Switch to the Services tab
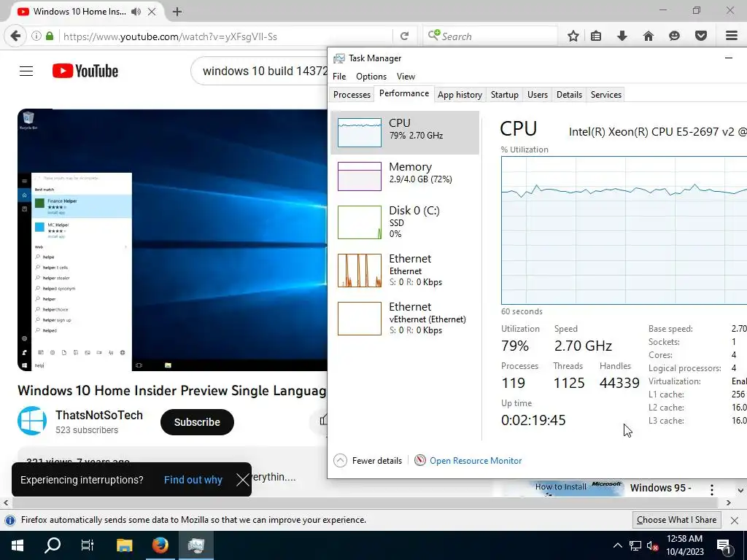747x560 pixels. pos(606,95)
